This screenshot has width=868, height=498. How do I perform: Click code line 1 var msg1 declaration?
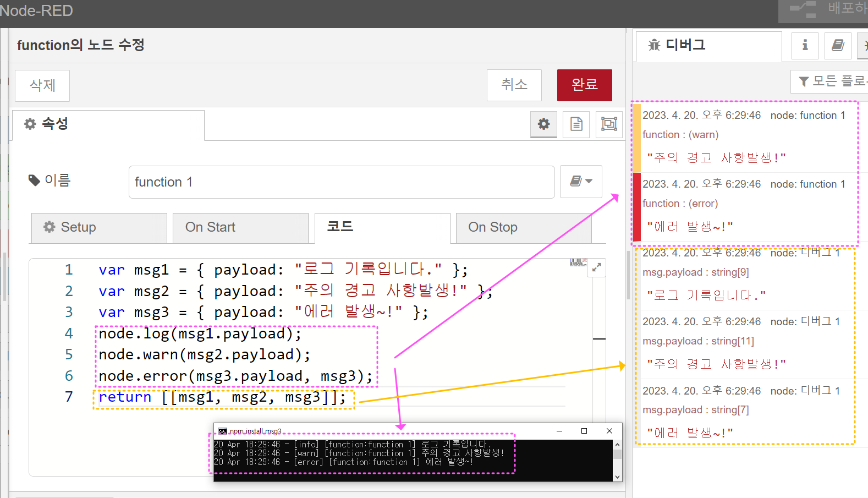point(283,270)
